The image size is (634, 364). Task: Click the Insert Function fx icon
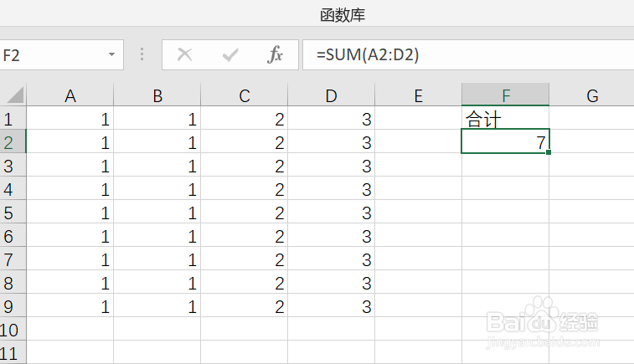tap(275, 55)
